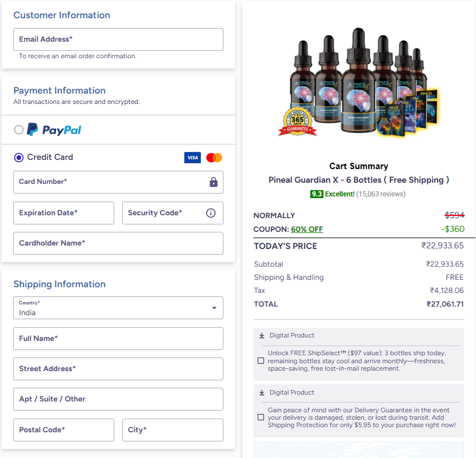Click the Visa card icon
Viewport: 476px width, 458px height.
(x=193, y=157)
